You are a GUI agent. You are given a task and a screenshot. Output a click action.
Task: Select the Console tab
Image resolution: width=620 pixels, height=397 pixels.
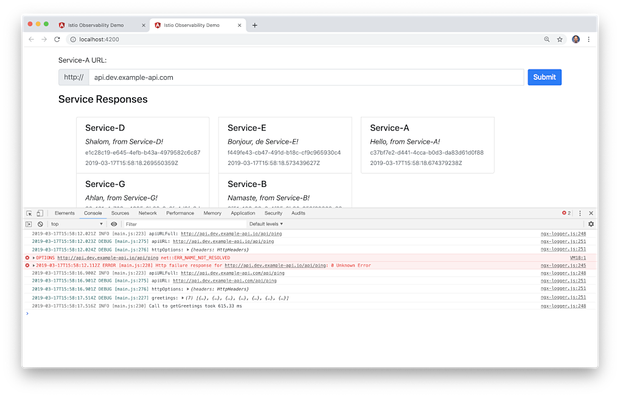(93, 213)
